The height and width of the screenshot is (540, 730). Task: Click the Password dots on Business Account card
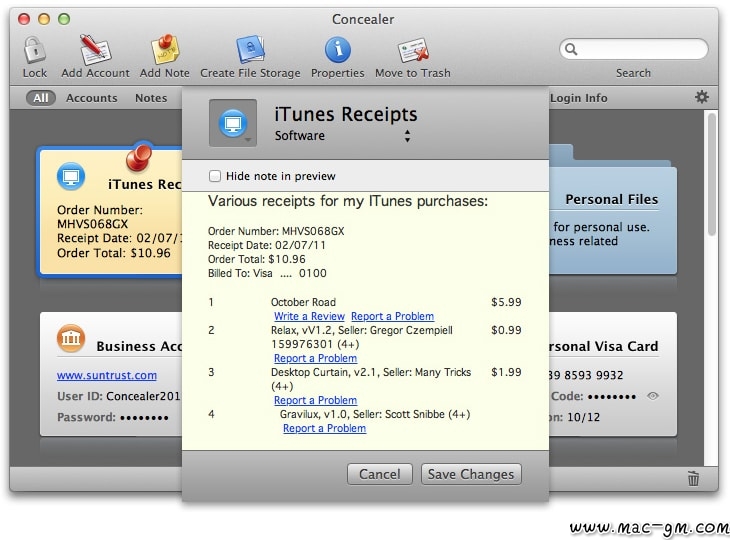click(x=144, y=418)
